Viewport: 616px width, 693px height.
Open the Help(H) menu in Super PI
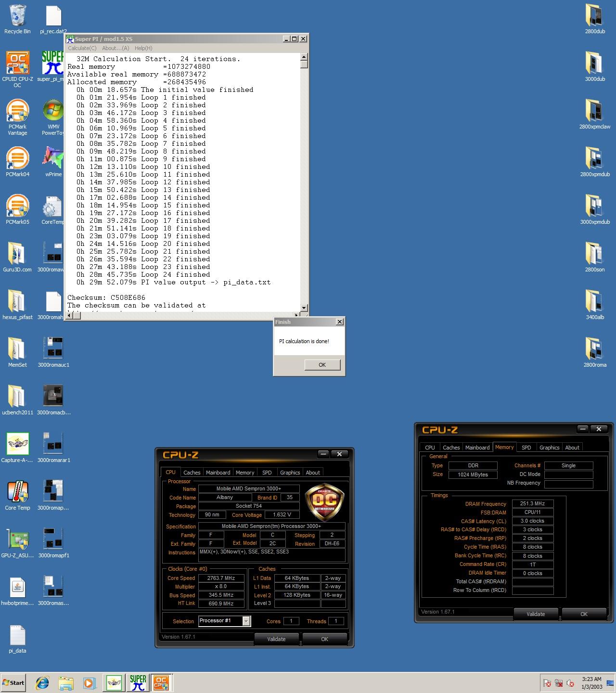tap(143, 48)
